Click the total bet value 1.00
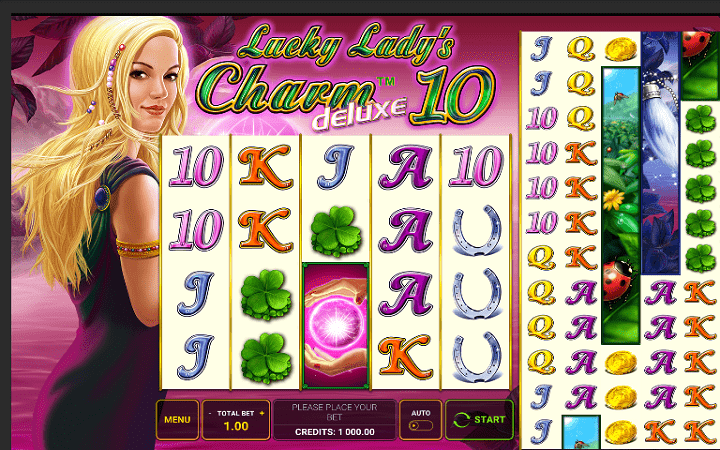This screenshot has height=450, width=720. point(236,426)
